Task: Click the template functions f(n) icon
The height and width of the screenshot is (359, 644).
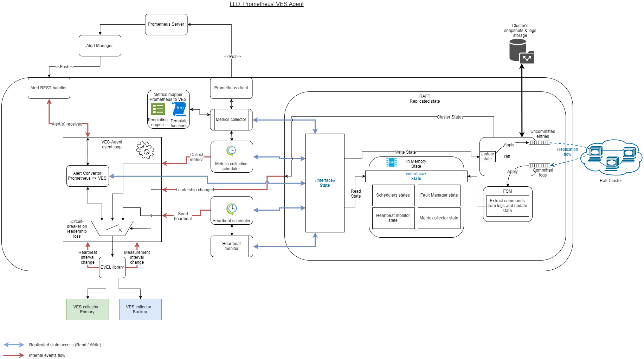Action: (x=179, y=109)
